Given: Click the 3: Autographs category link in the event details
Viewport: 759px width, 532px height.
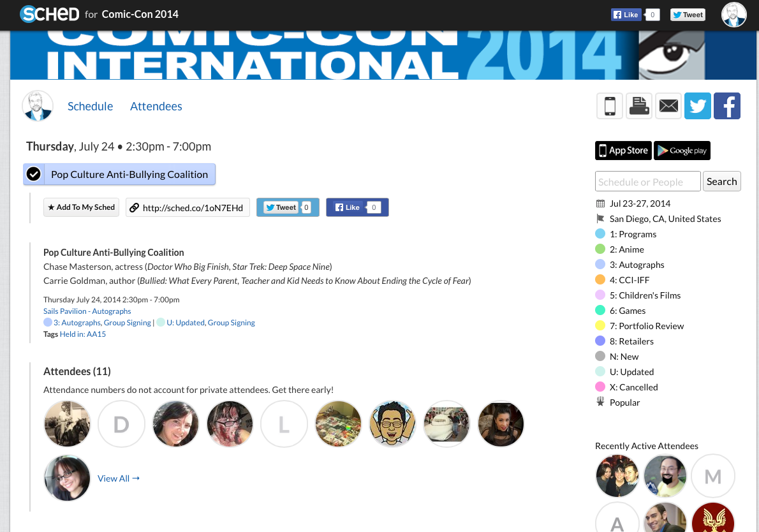Looking at the screenshot, I should 77,322.
